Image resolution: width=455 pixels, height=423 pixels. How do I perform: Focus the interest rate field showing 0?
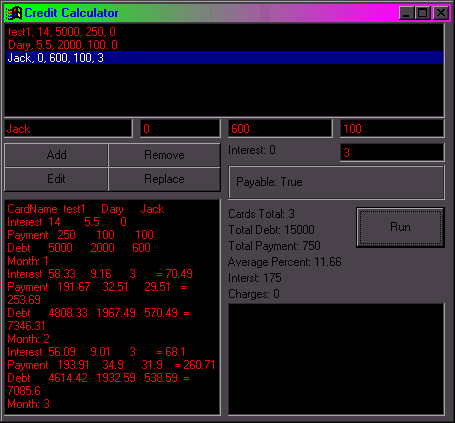[x=180, y=129]
